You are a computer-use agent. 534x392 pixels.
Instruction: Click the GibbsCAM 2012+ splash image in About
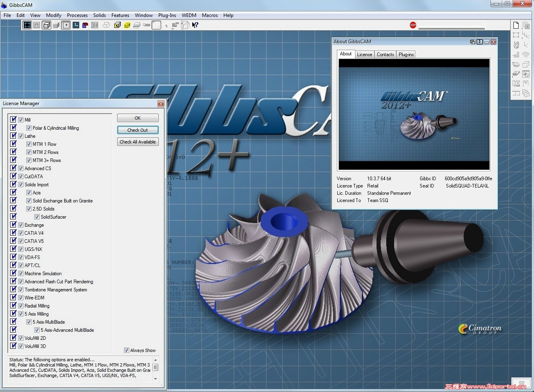(x=414, y=114)
